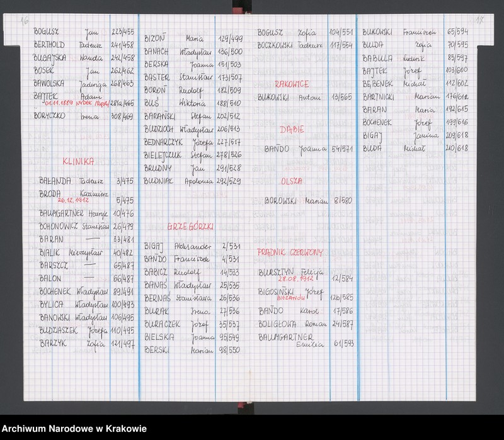Click the BOHONOWICZ Stanisław row

tap(86, 227)
